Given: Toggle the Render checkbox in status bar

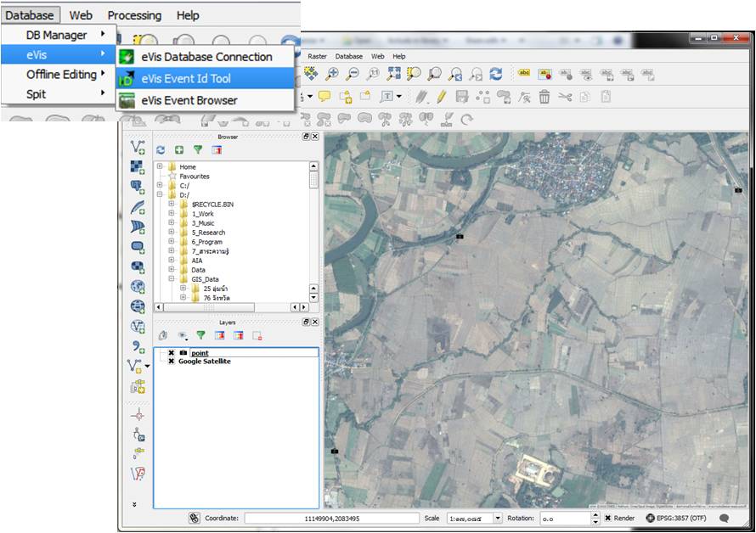Looking at the screenshot, I should (608, 518).
